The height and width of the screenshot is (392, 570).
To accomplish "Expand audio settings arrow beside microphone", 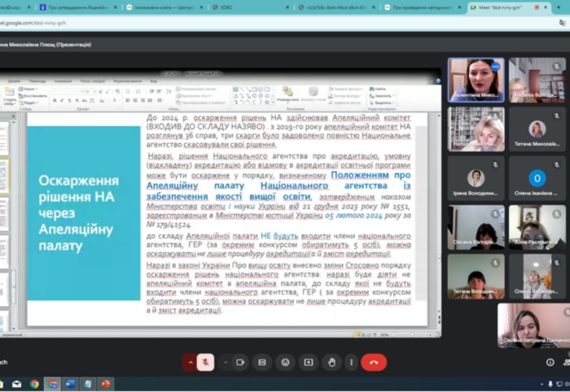I will click(x=190, y=362).
